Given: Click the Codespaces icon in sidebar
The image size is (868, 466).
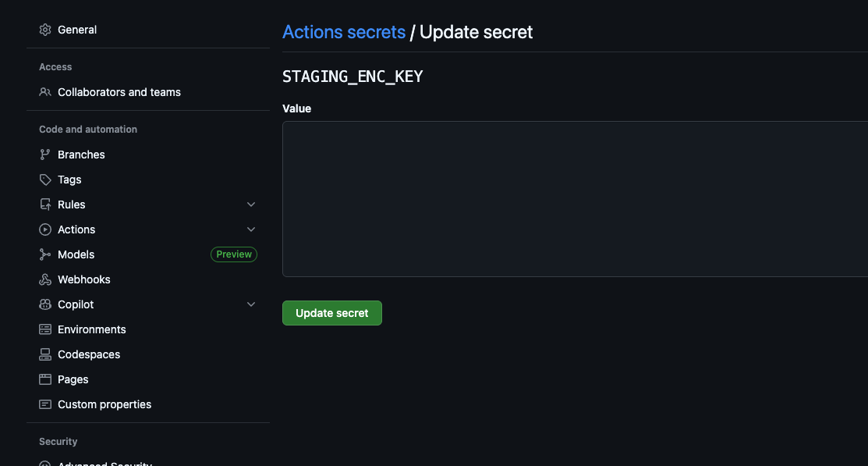Looking at the screenshot, I should pyautogui.click(x=45, y=354).
